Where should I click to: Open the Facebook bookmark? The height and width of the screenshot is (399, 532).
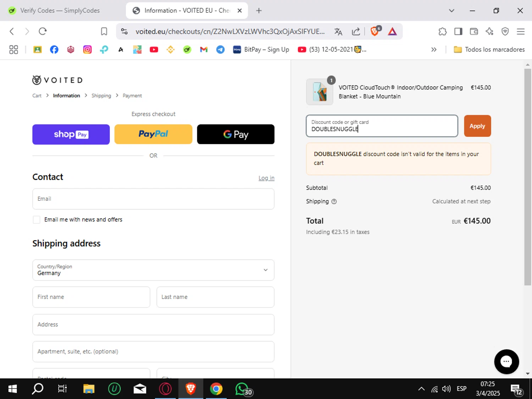click(54, 50)
